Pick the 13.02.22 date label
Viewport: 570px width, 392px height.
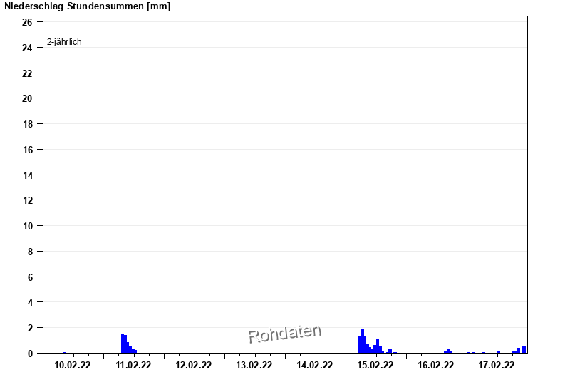(254, 366)
